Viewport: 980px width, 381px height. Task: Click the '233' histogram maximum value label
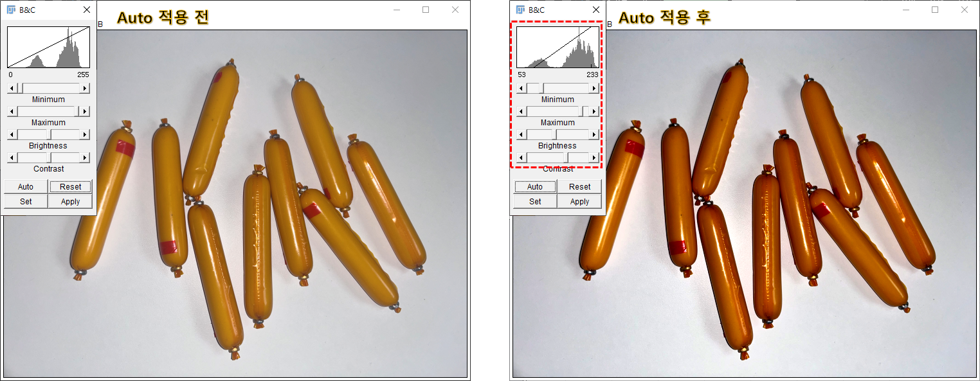coord(592,75)
